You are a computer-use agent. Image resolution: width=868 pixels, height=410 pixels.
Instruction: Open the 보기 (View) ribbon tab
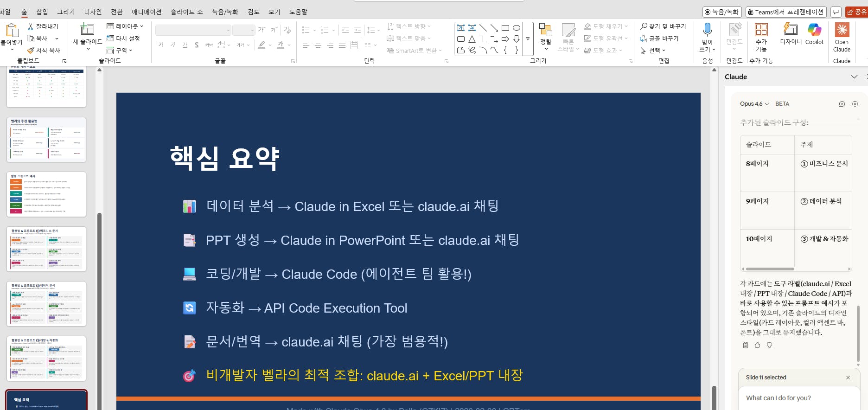click(x=274, y=12)
